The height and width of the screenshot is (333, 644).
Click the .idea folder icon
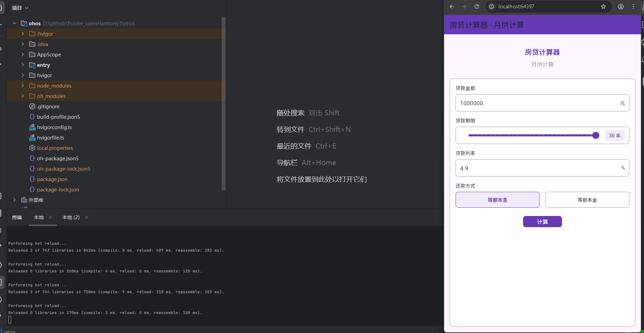point(32,44)
